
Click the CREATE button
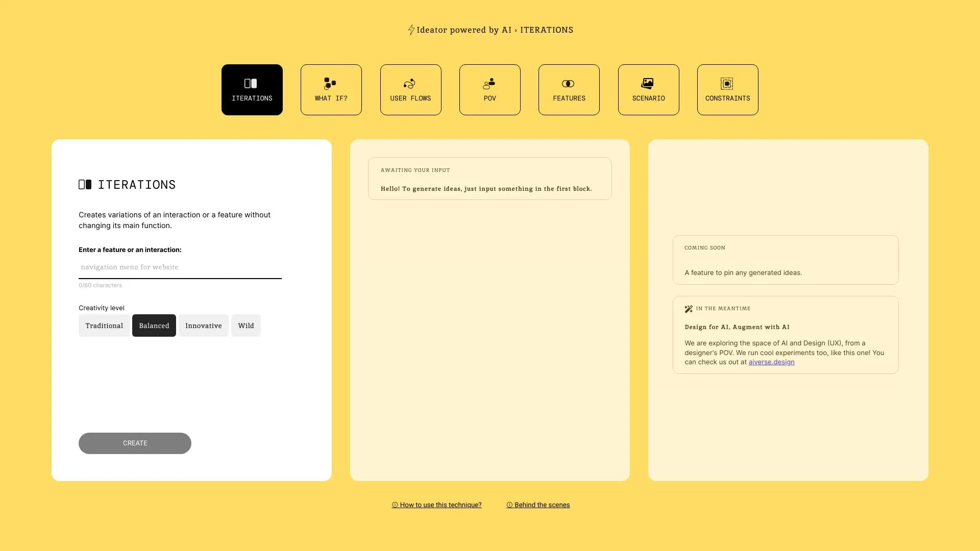135,443
